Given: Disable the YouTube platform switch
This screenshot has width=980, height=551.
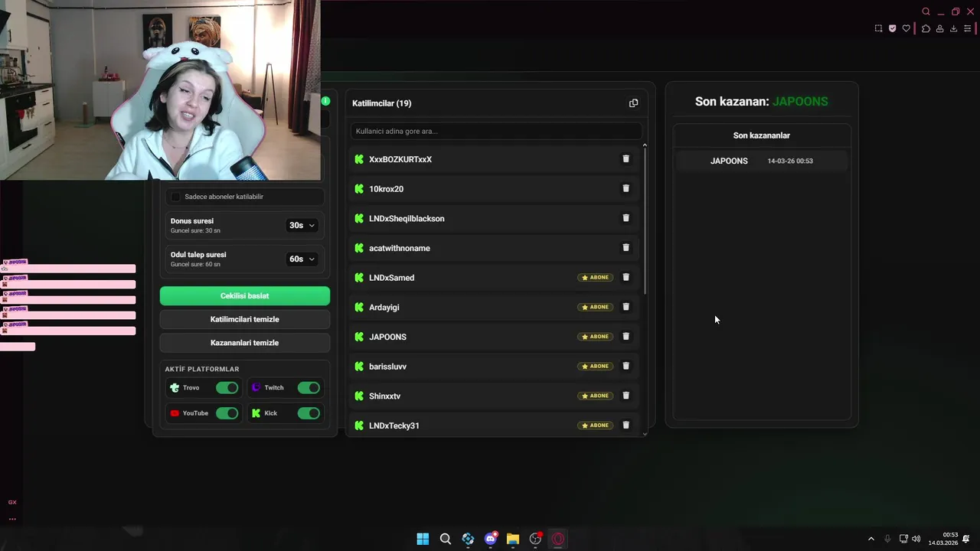Looking at the screenshot, I should [x=227, y=413].
